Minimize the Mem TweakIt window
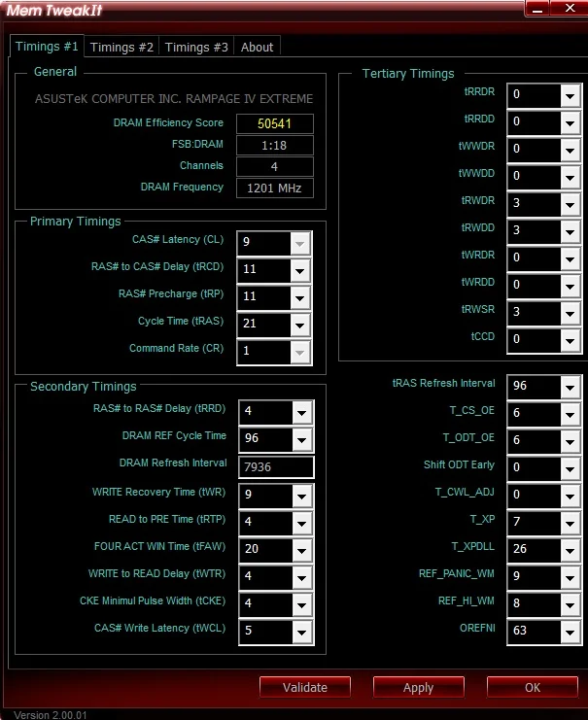 [537, 9]
